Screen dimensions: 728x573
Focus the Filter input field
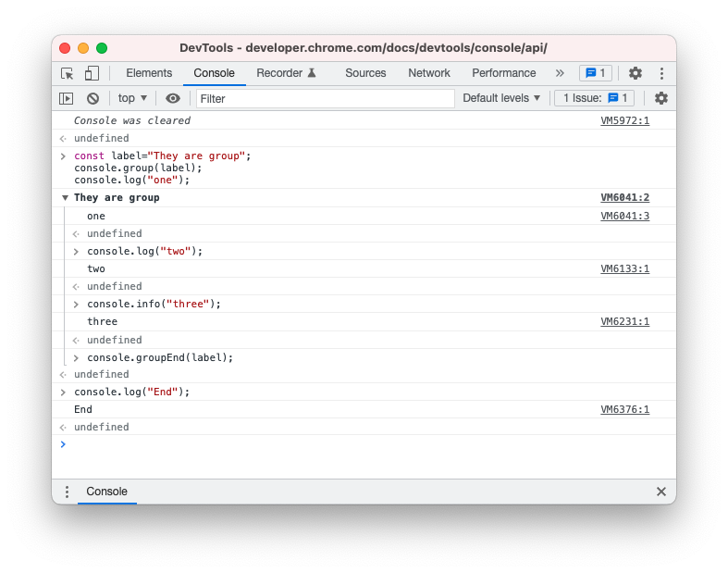(325, 98)
